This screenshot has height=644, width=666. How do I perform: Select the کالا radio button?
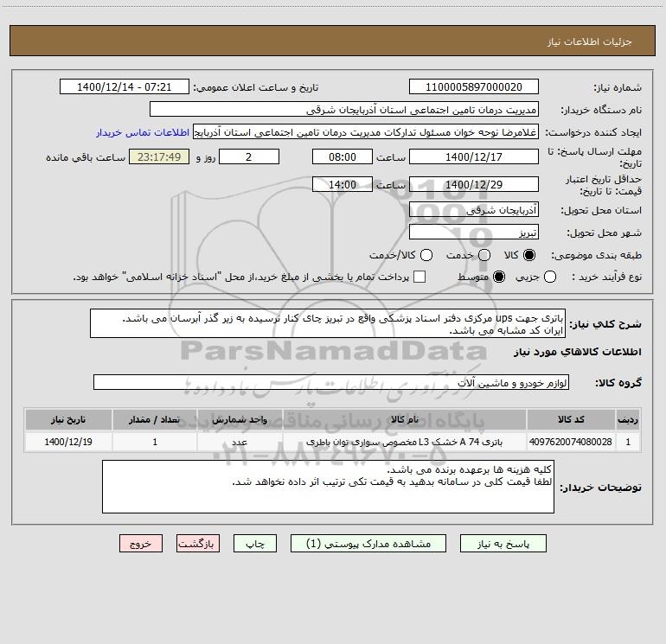pos(529,255)
